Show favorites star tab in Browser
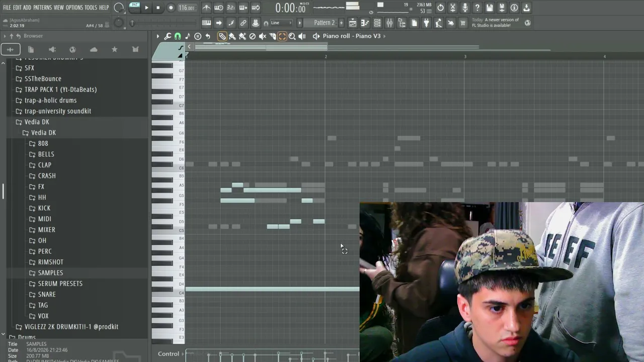 click(114, 49)
